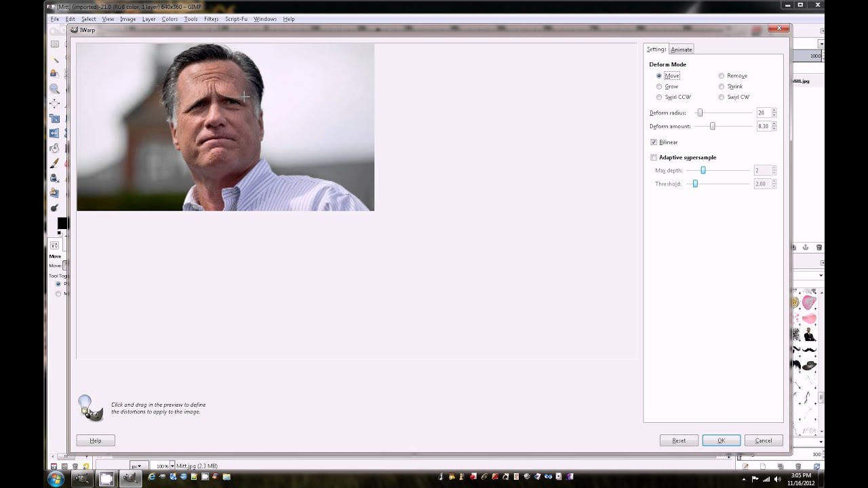The height and width of the screenshot is (488, 868).
Task: Click the Deform amount value field
Action: tap(764, 127)
